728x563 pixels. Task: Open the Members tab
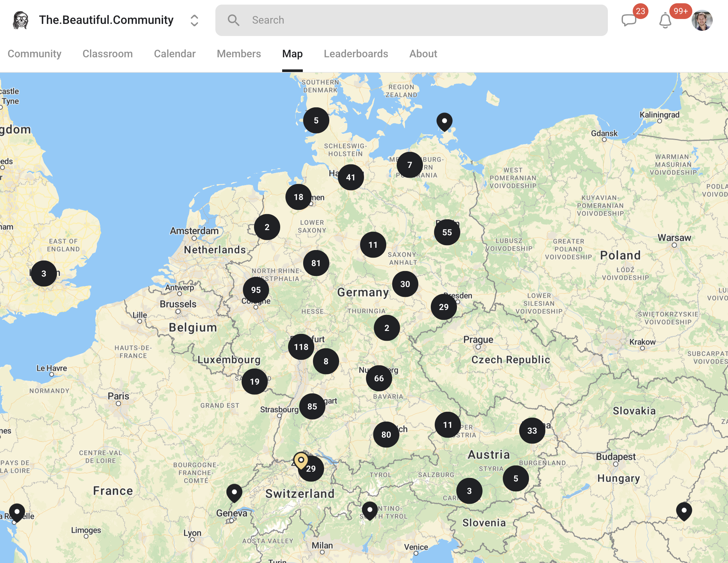239,54
